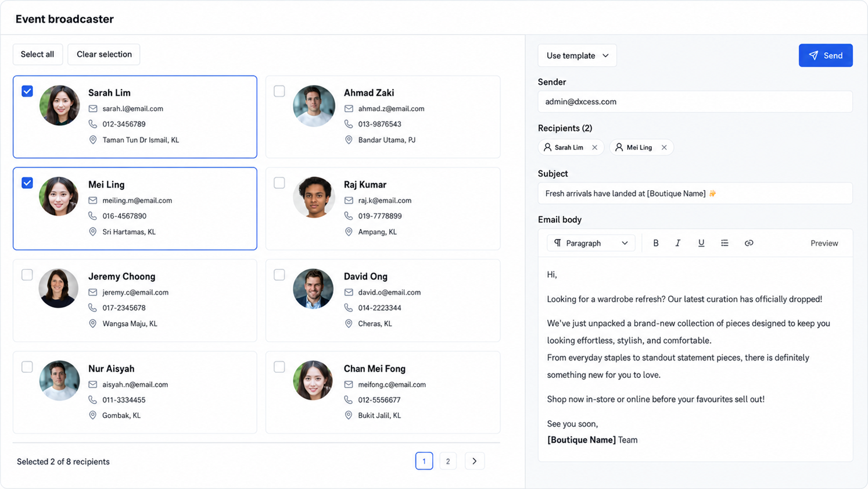
Task: Send the email broadcast
Action: tap(826, 55)
